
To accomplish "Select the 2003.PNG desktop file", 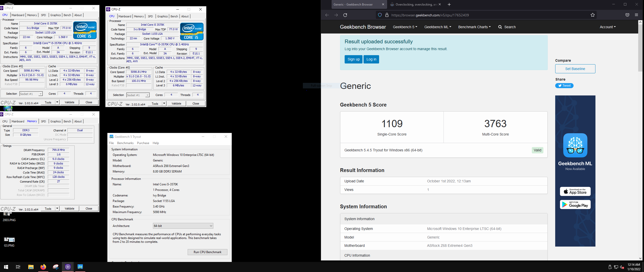I will (x=9, y=217).
